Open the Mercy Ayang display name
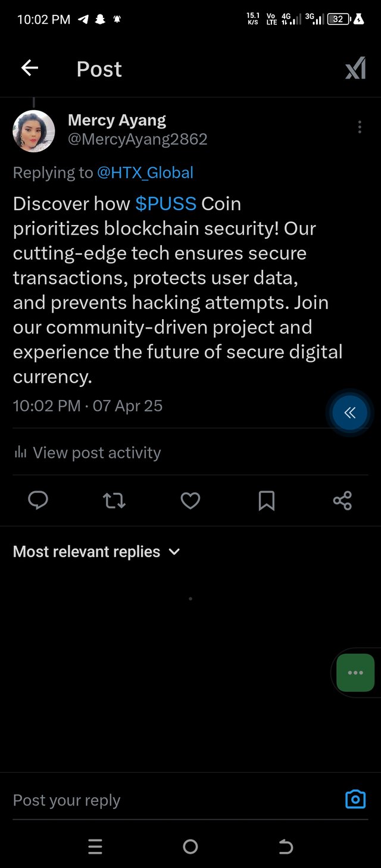This screenshot has width=381, height=868. tap(117, 120)
